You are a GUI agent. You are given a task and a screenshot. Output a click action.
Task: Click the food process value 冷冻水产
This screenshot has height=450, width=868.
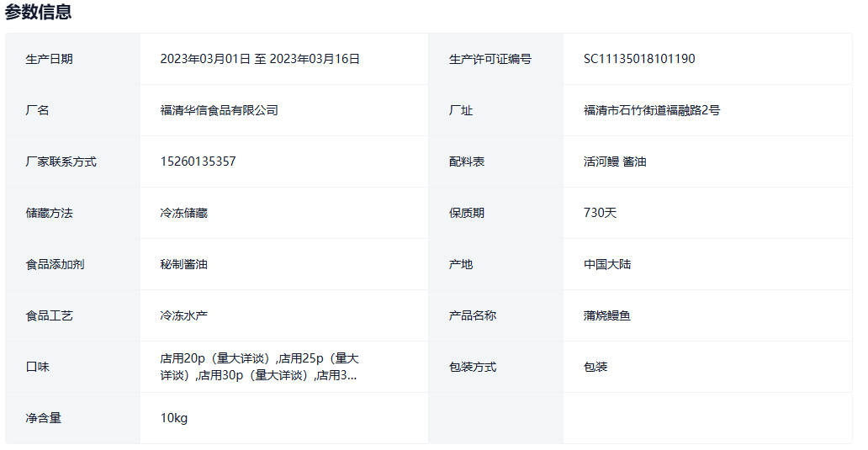(x=183, y=315)
